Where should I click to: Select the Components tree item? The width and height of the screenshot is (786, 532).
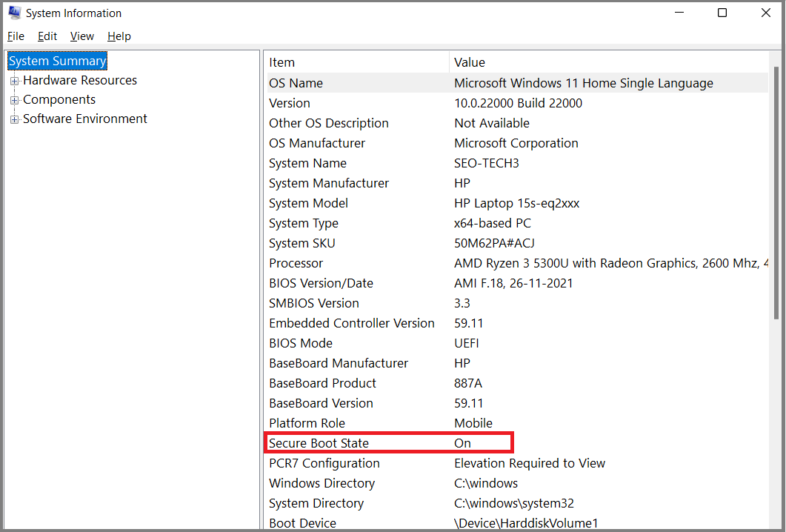click(x=59, y=99)
